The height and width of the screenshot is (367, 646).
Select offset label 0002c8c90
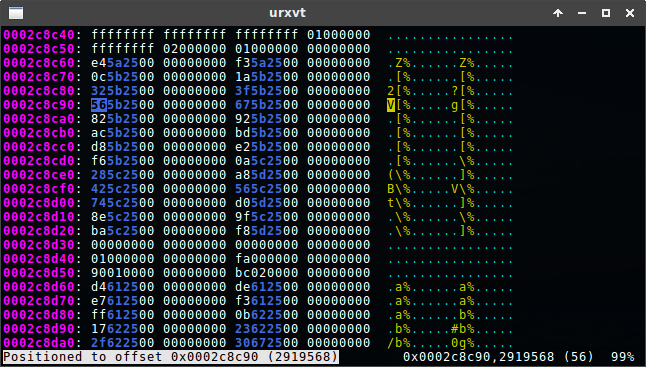(39, 105)
